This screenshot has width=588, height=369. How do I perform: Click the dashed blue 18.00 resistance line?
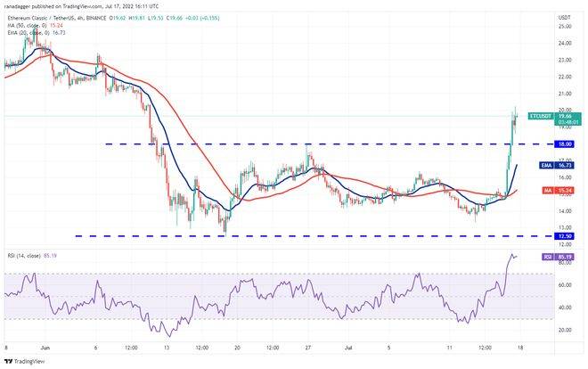click(x=267, y=143)
